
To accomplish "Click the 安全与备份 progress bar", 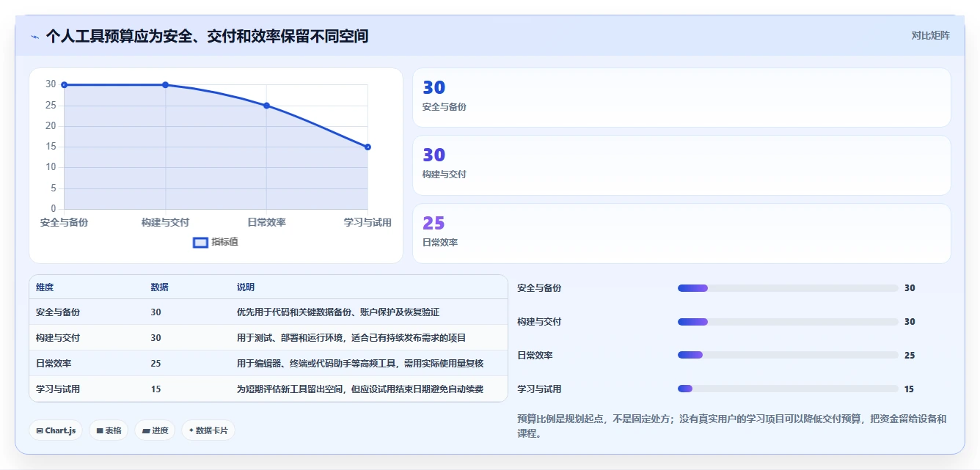I will tap(788, 288).
